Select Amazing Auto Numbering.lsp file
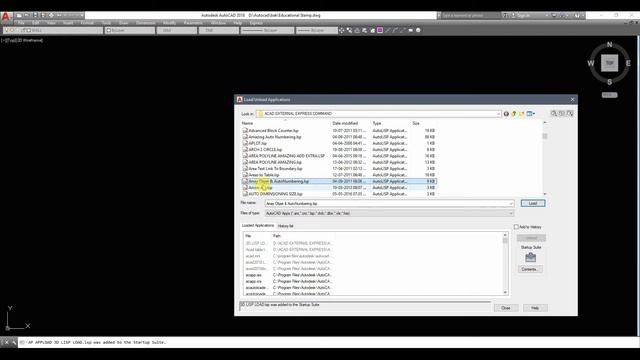This screenshot has height=360, width=640. pyautogui.click(x=275, y=137)
